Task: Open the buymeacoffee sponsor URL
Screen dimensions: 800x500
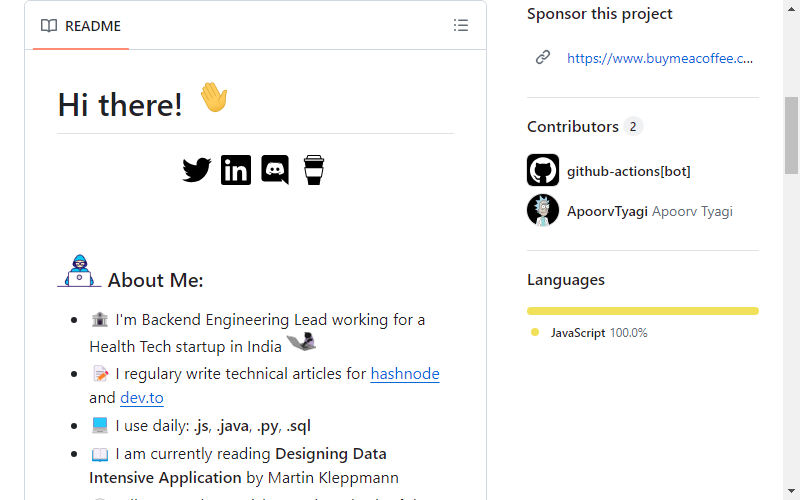Action: pos(660,58)
